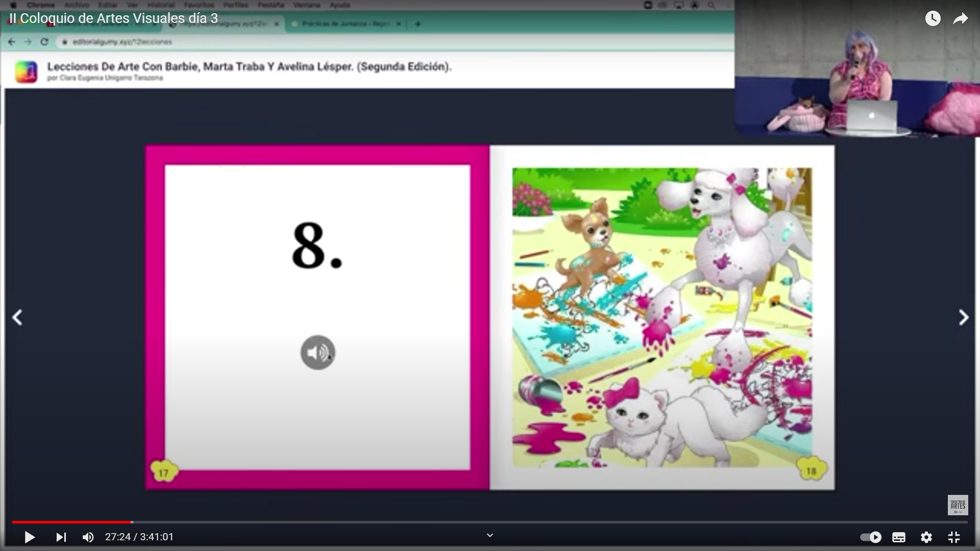Image resolution: width=980 pixels, height=551 pixels.
Task: Add video to Watch Later
Action: 933,19
